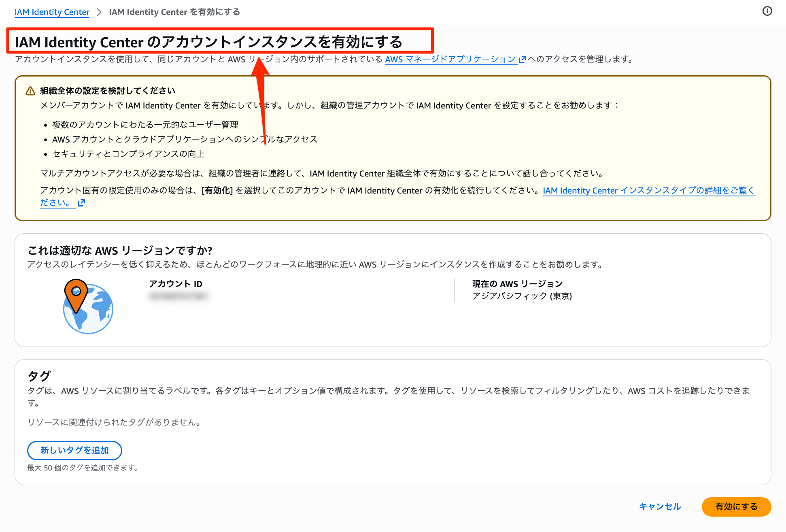Click the tag description starting タグは、AWS リソースに割り当てる
Viewport: 786px width, 532px height.
point(389,396)
